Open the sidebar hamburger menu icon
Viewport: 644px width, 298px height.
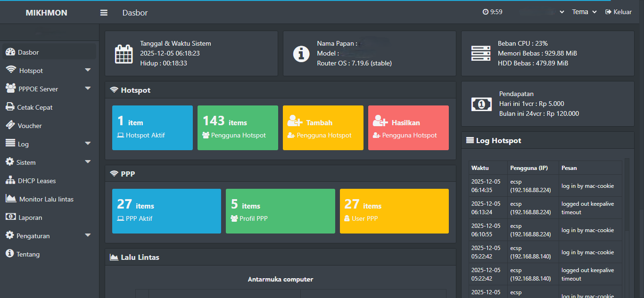(103, 12)
